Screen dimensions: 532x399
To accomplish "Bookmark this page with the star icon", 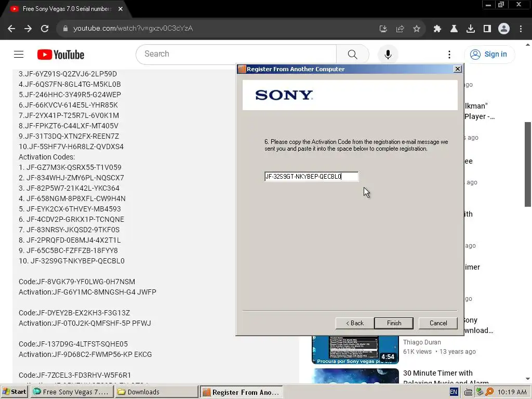I will 417,29.
